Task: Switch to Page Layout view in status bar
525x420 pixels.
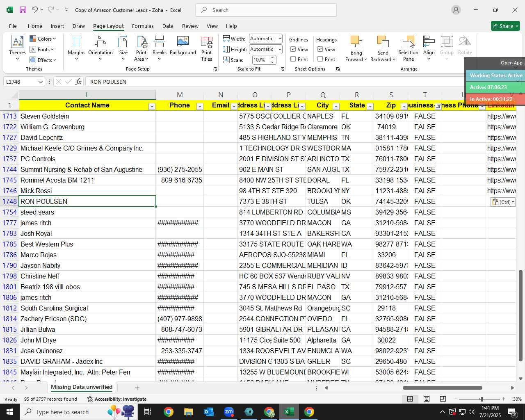Action: tap(427, 399)
